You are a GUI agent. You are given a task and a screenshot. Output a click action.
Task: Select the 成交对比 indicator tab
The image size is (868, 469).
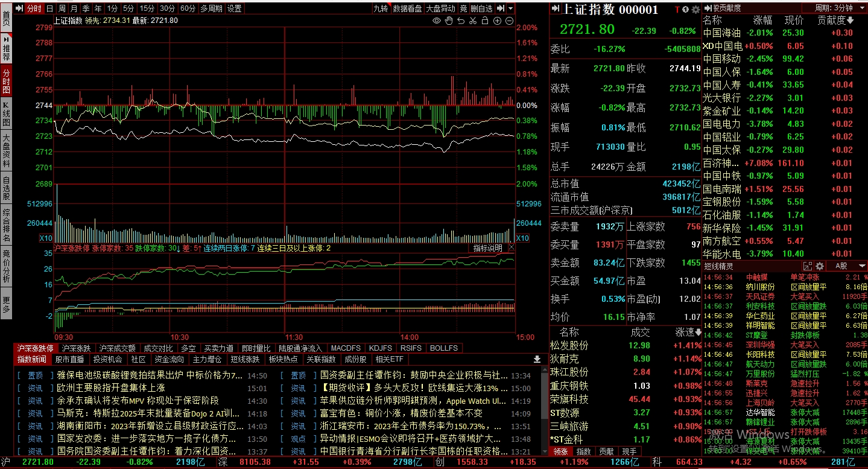click(x=158, y=348)
